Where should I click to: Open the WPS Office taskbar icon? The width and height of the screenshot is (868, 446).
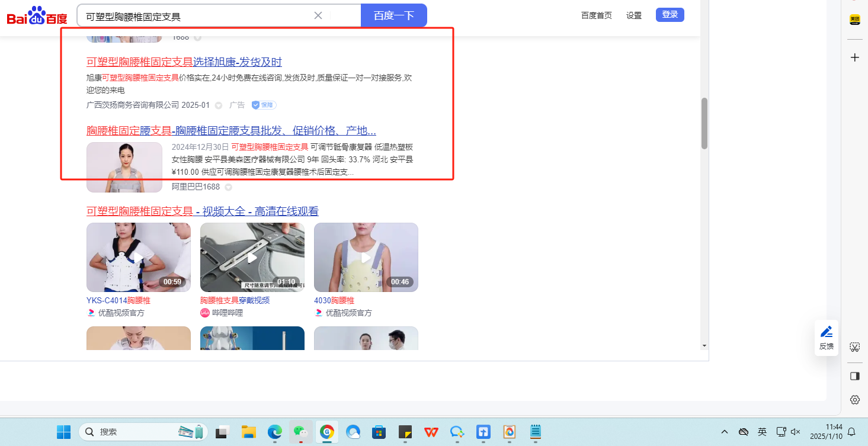(x=431, y=432)
